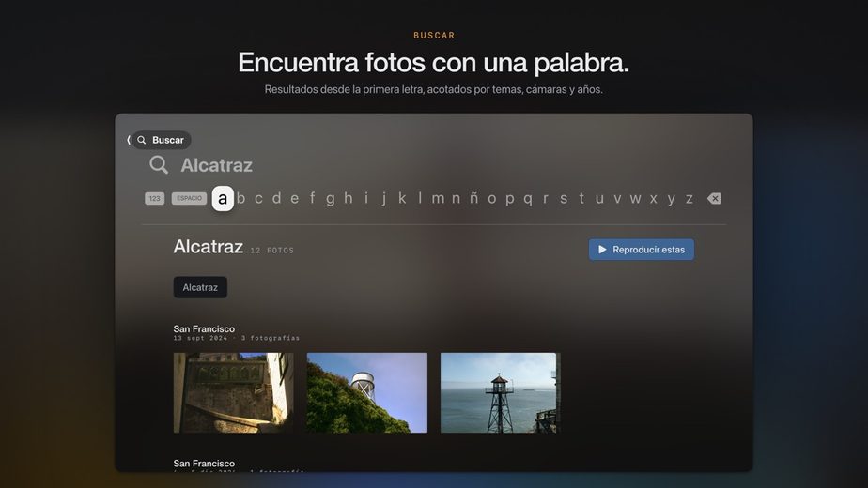The width and height of the screenshot is (868, 488).
Task: Open the water tower hillside photo
Action: coord(367,393)
